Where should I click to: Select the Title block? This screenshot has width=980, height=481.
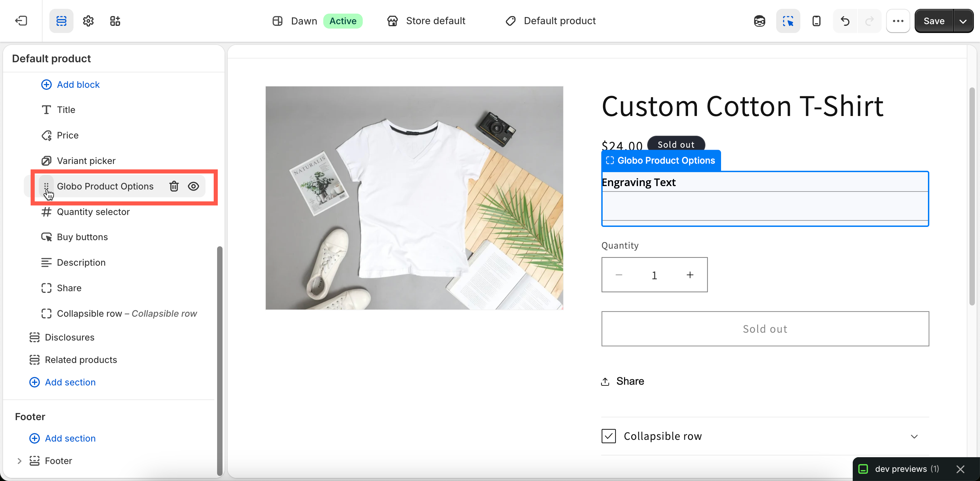(x=58, y=110)
